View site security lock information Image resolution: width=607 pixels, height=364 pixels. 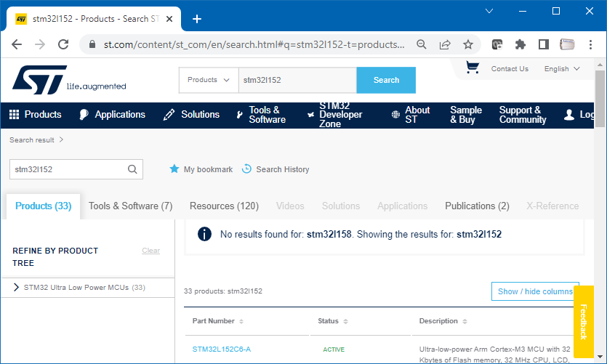[x=92, y=44]
